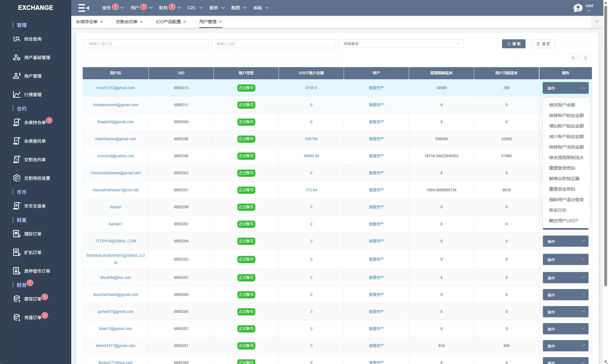Viewport: 608px width, 364px height.
Task: Expand 操作 dropdown for TTCP610@GMAIL.COM row
Action: pyautogui.click(x=565, y=241)
